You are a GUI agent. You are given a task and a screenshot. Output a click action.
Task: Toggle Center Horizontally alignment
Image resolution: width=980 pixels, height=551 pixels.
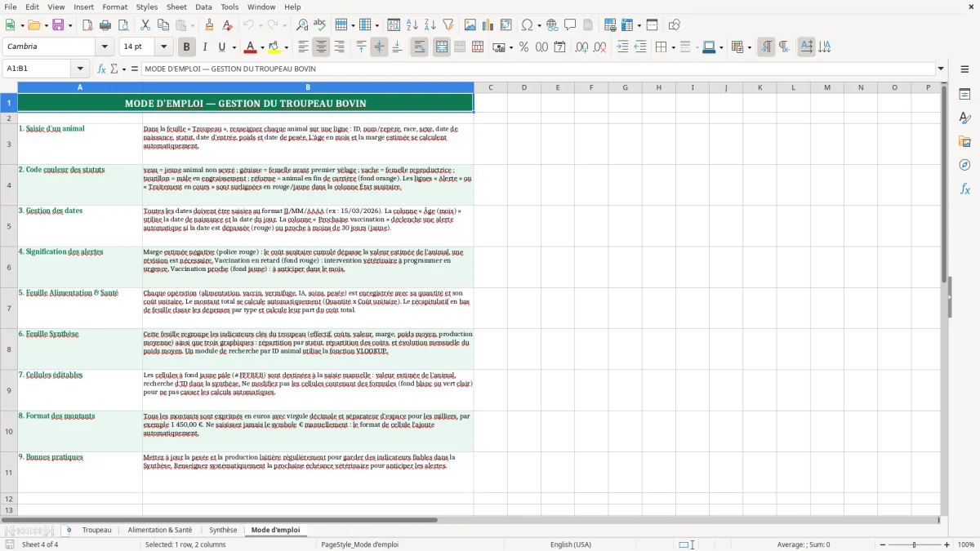click(321, 47)
